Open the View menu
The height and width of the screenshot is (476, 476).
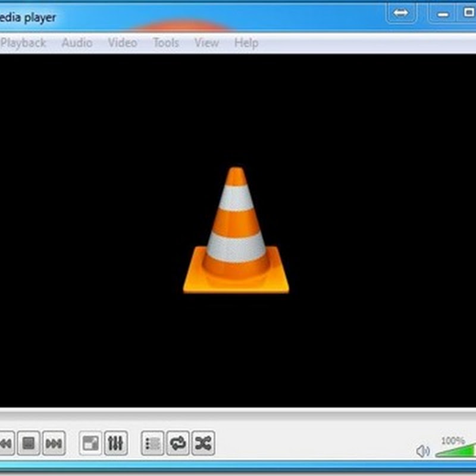click(x=206, y=43)
